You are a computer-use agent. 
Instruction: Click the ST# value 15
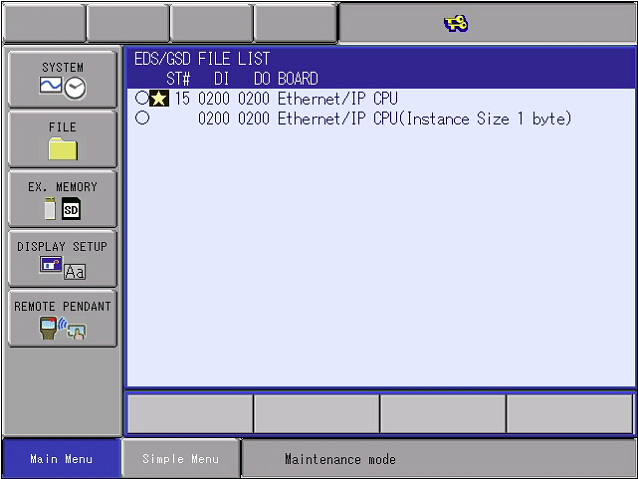[x=182, y=98]
